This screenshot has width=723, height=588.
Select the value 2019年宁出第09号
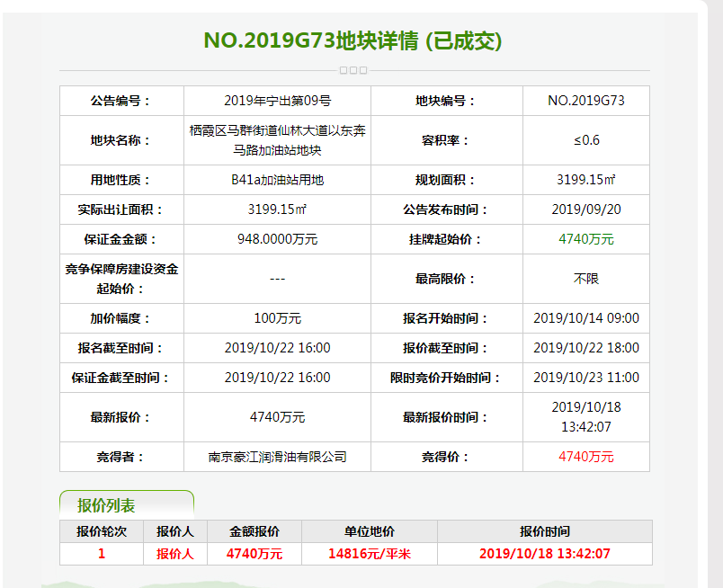[278, 101]
